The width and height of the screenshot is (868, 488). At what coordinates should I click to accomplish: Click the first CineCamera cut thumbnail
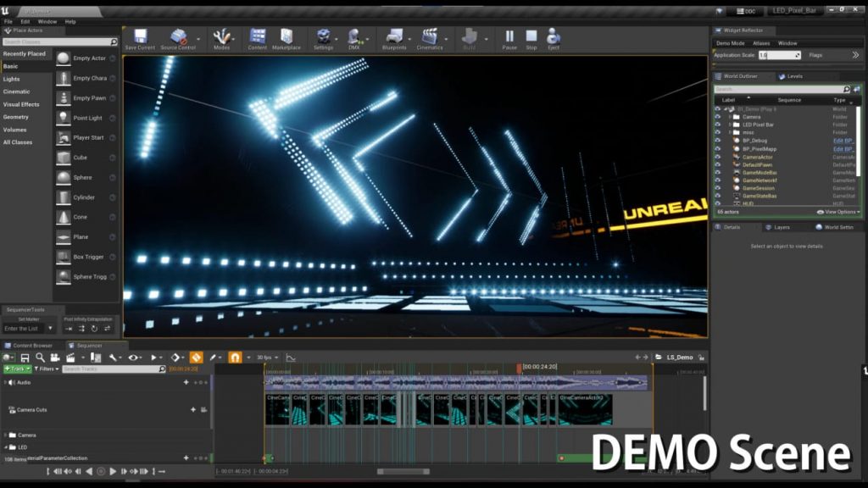coord(278,409)
